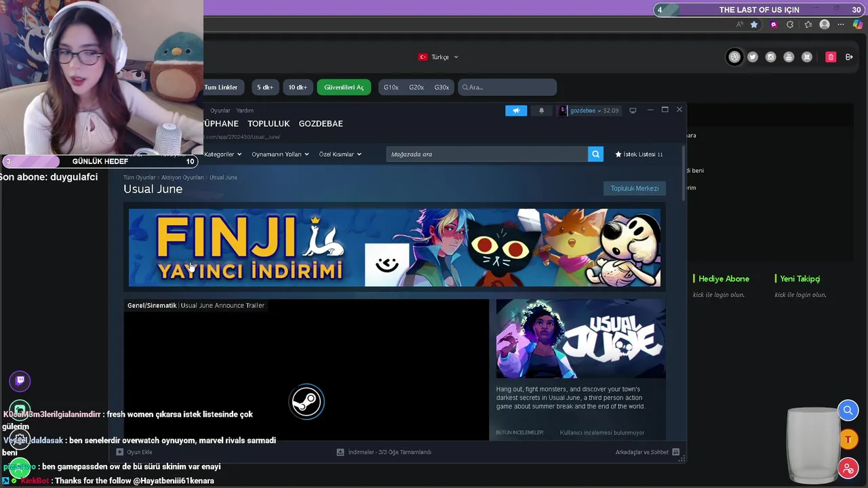Click the green Güvenlileri Aç button
This screenshot has height=488, width=868.
click(x=344, y=87)
